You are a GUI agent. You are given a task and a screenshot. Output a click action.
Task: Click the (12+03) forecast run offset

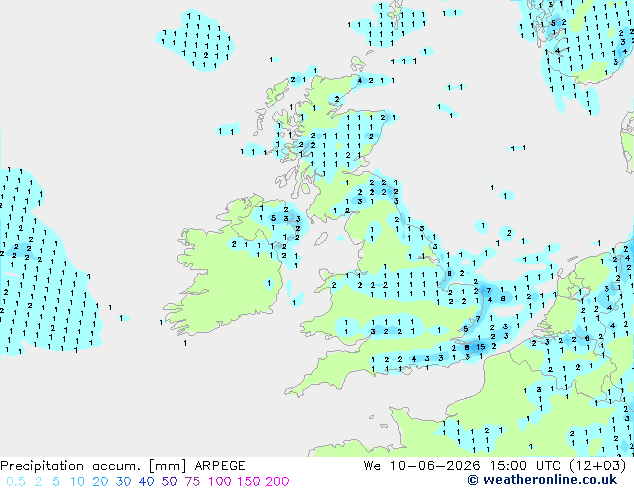point(597,466)
